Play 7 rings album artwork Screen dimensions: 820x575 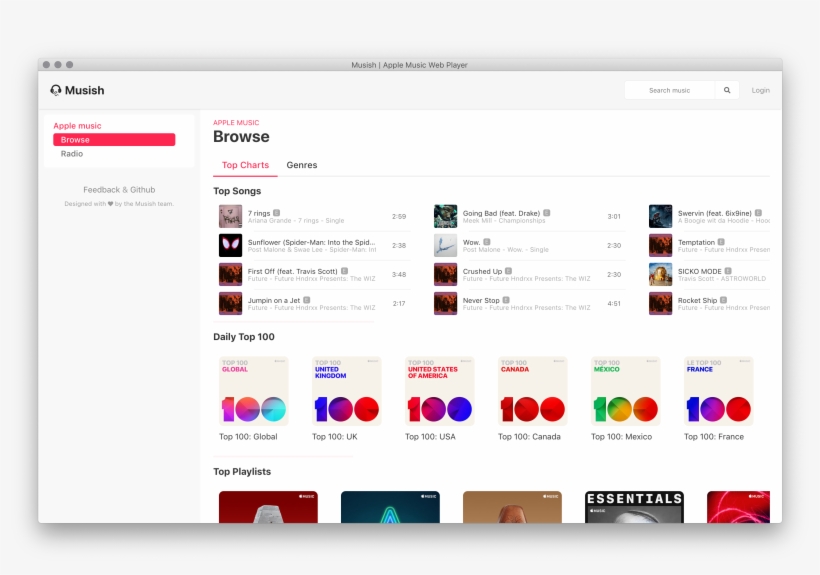click(x=231, y=216)
